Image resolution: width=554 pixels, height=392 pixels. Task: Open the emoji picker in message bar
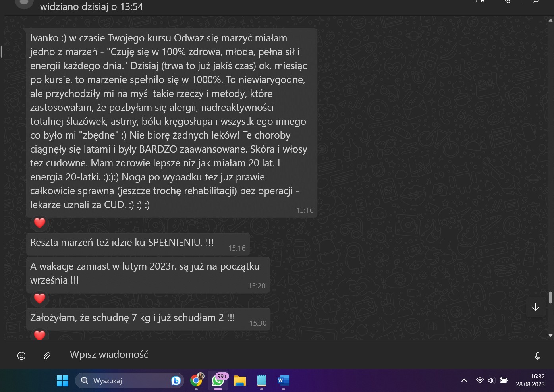pyautogui.click(x=21, y=356)
